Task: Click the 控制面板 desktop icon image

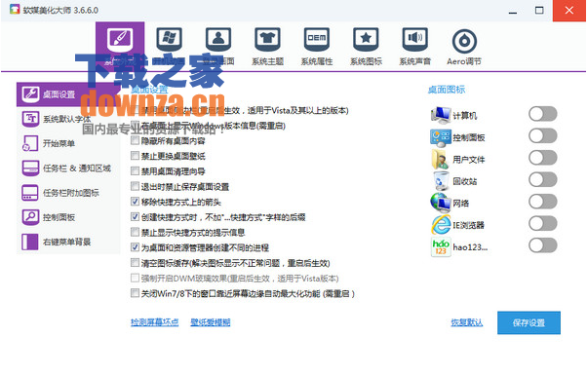Action: pyautogui.click(x=441, y=137)
